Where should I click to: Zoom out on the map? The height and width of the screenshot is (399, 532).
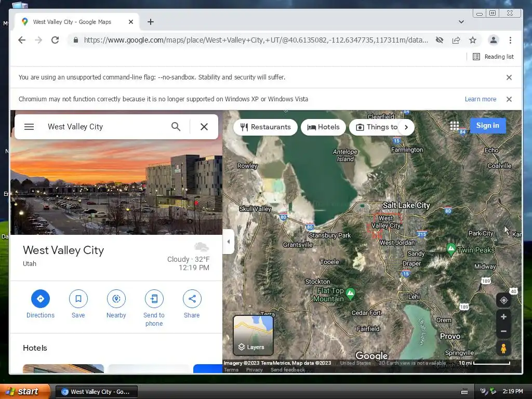pos(503,331)
